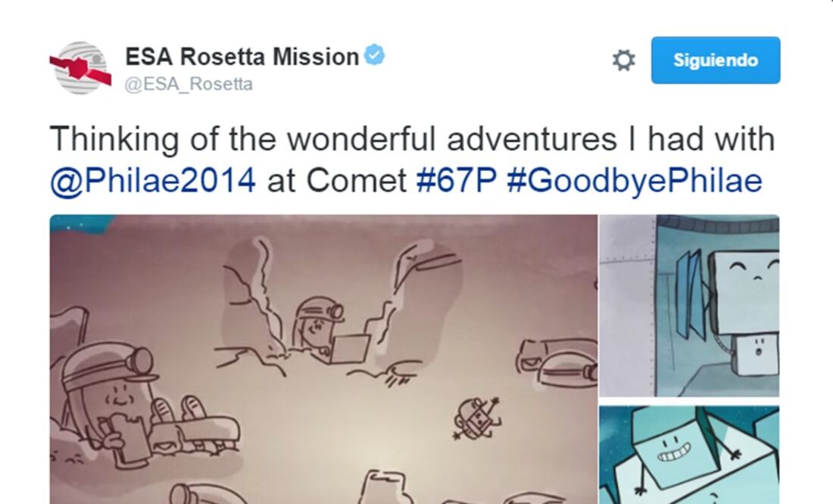Enlarge the main comet cartoon image
833x504 pixels.
pyautogui.click(x=318, y=356)
